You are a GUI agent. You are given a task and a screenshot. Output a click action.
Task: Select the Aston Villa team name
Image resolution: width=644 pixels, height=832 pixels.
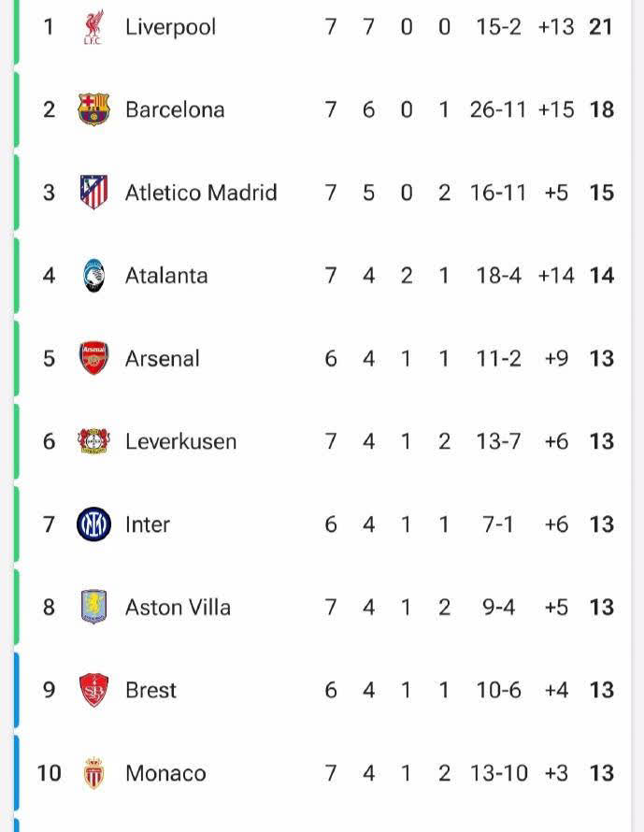[178, 607]
